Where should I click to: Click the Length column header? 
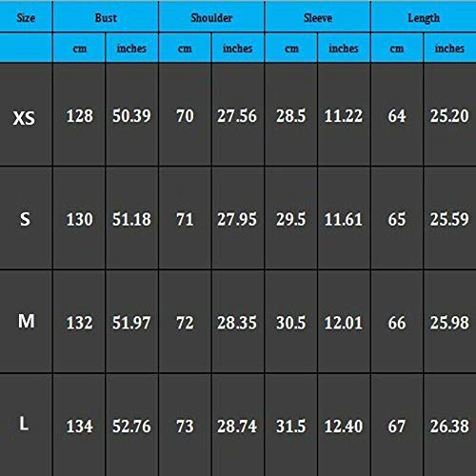tap(424, 18)
